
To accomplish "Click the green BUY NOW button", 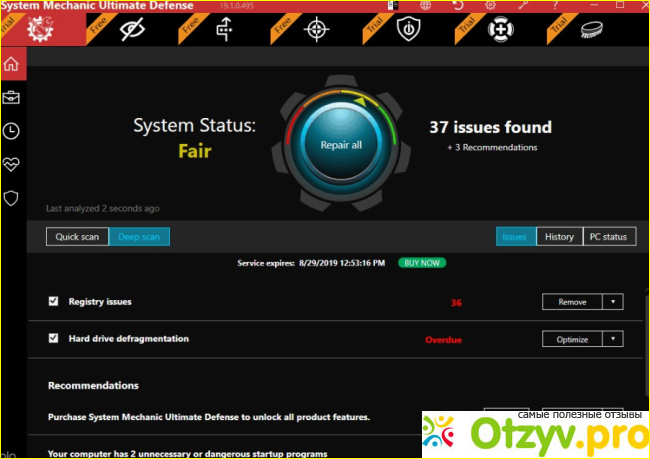I will 422,262.
